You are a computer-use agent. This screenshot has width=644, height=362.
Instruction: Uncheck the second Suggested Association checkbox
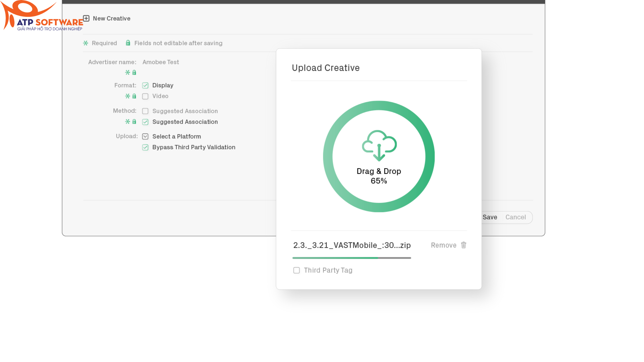pos(145,122)
